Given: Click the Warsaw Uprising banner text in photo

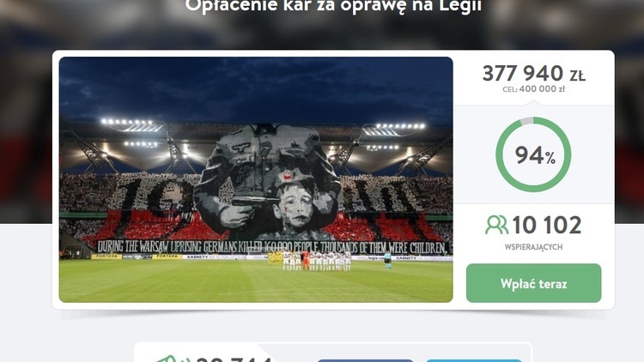Looking at the screenshot, I should coord(272,247).
